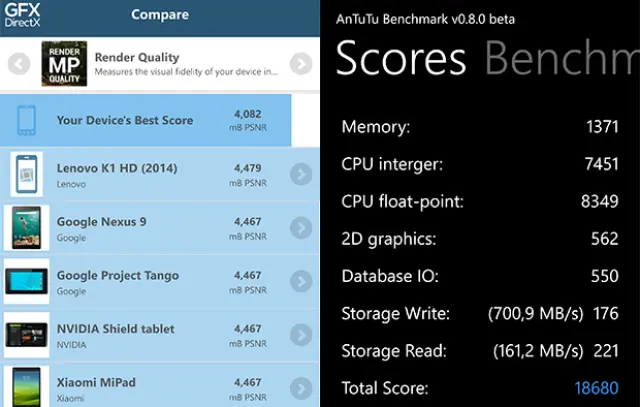
Task: Select Your Device's Best Score row
Action: click(x=150, y=121)
